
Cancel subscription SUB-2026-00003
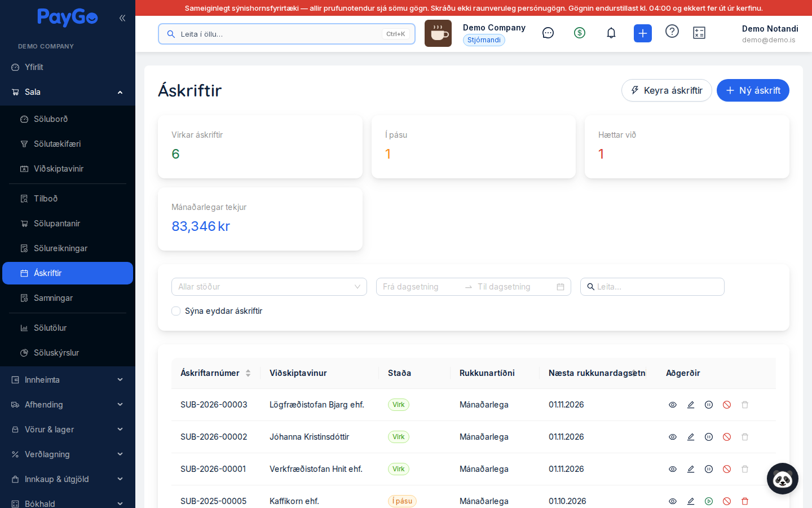(727, 405)
